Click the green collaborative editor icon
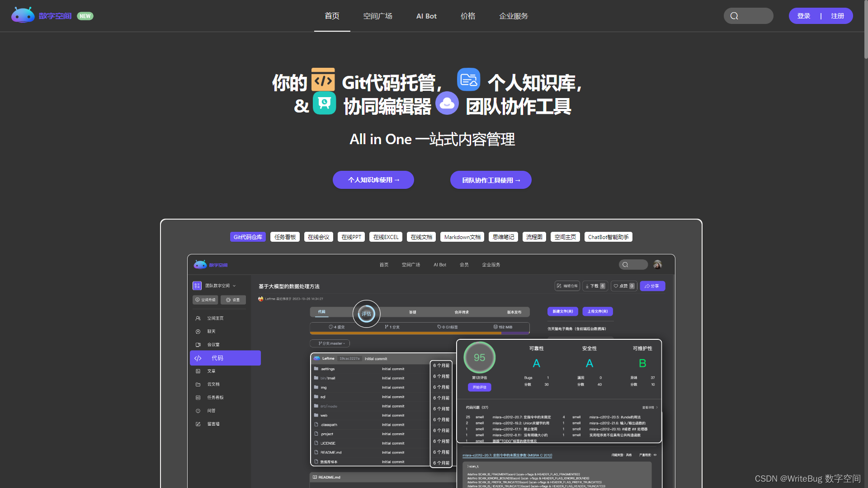Image resolution: width=868 pixels, height=488 pixels. [324, 103]
